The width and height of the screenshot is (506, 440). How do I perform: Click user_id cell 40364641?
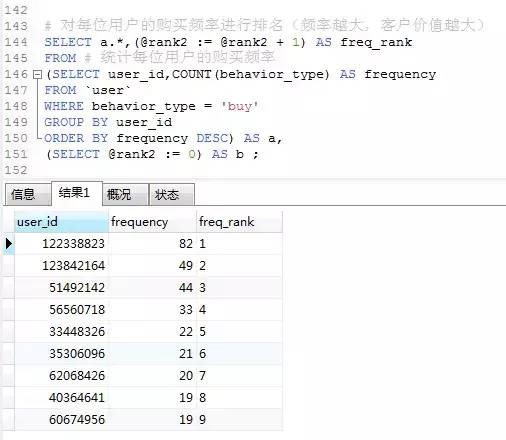coord(61,398)
